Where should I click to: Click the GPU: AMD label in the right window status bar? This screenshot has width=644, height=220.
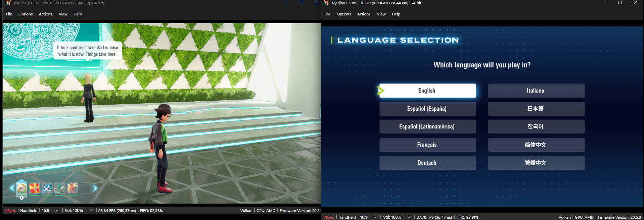(x=584, y=217)
